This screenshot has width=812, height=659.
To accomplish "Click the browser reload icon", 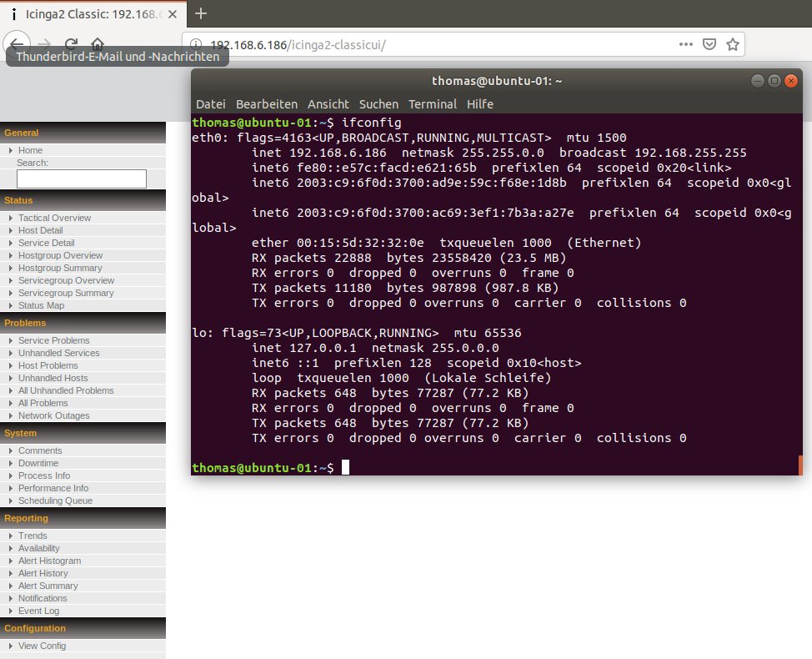I will pos(72,44).
